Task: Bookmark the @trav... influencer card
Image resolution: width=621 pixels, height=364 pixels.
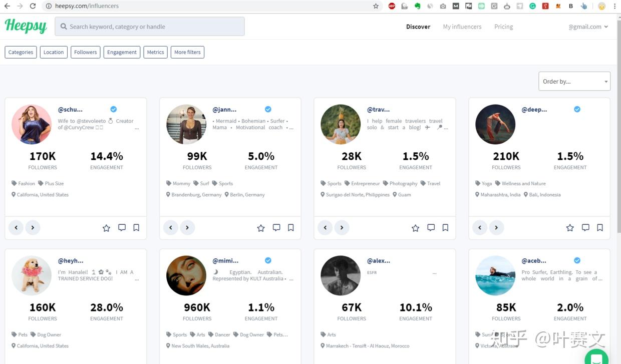Action: [x=445, y=227]
